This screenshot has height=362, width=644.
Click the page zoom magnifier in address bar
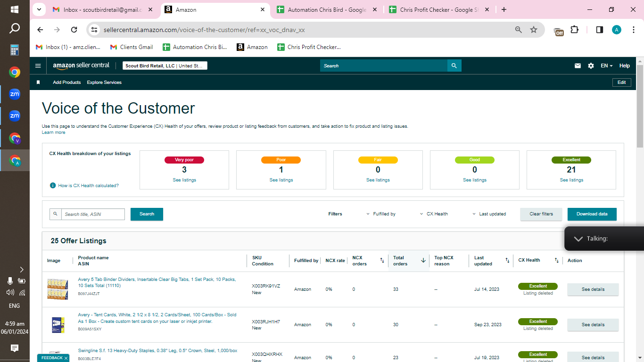(x=519, y=30)
